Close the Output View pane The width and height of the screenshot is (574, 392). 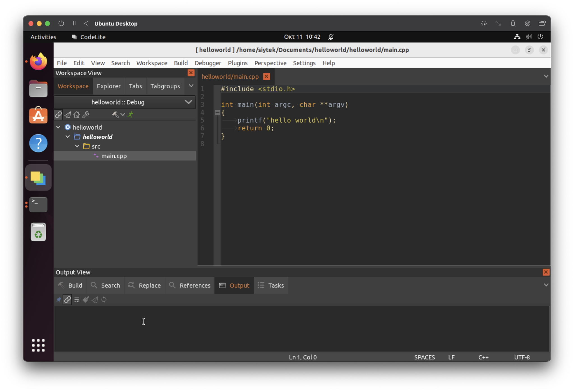point(546,272)
